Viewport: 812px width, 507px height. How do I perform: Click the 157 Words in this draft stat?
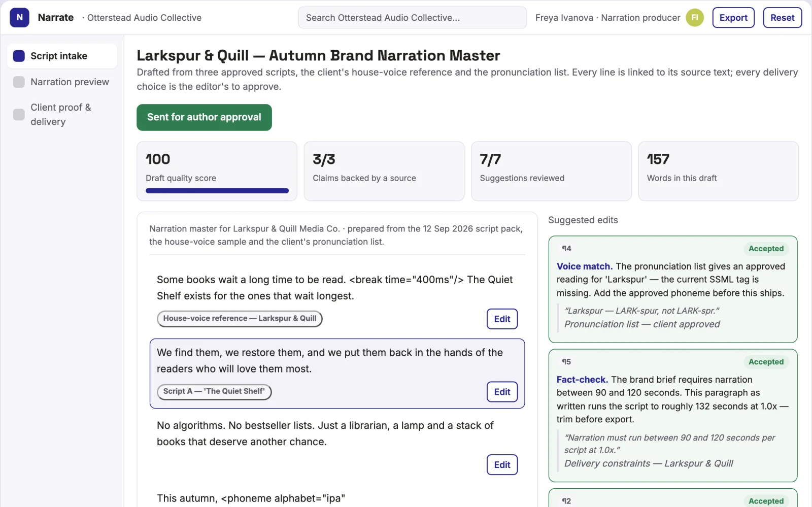(x=718, y=171)
